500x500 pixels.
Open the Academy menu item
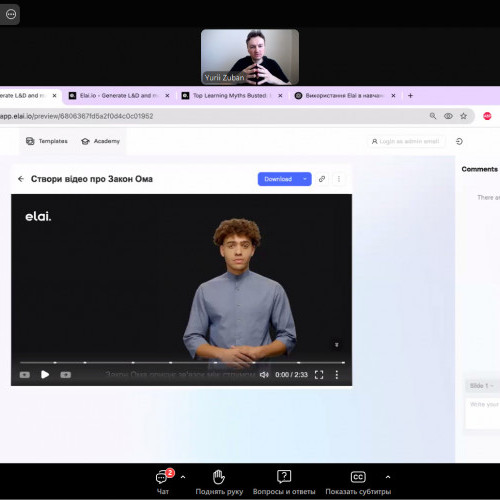click(100, 141)
